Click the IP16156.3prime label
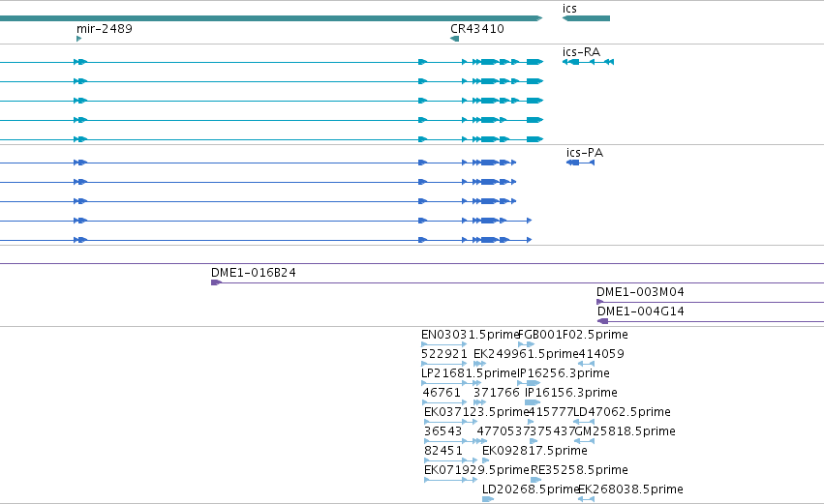Screen dimensions: 824x504 click(x=570, y=393)
